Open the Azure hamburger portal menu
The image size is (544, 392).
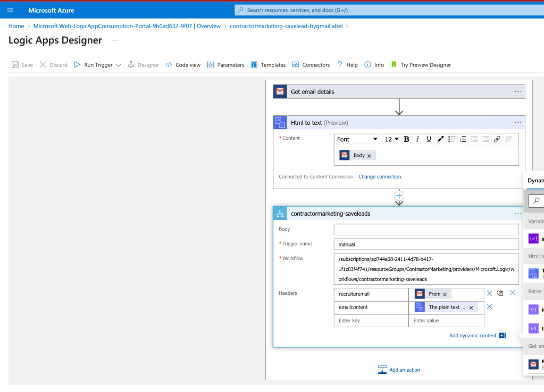tap(10, 10)
